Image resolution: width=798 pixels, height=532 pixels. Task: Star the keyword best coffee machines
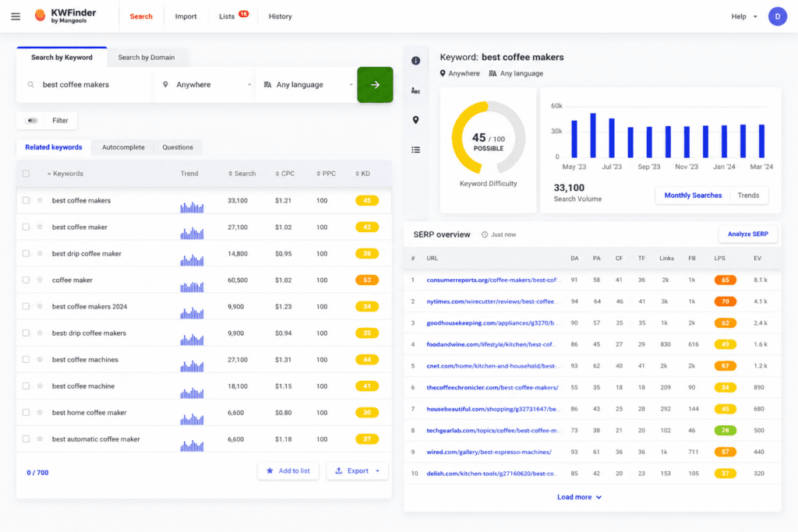click(x=40, y=359)
